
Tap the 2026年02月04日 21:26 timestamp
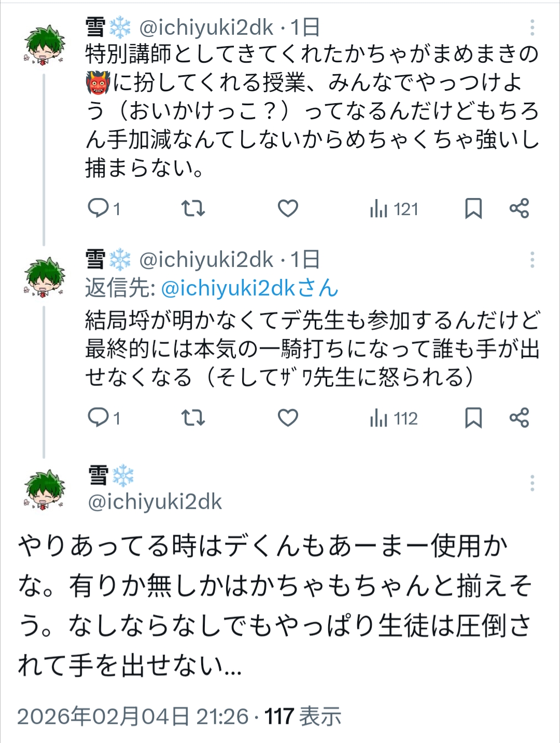pyautogui.click(x=133, y=717)
